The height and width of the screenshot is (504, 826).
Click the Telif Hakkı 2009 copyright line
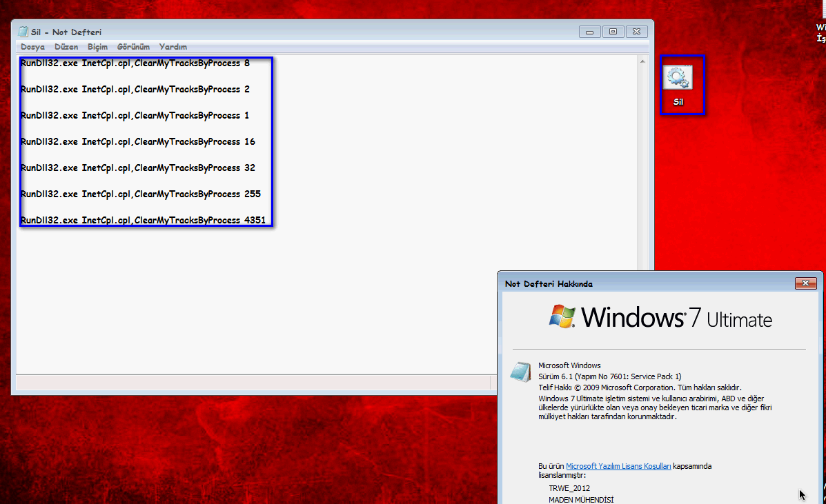coord(640,387)
